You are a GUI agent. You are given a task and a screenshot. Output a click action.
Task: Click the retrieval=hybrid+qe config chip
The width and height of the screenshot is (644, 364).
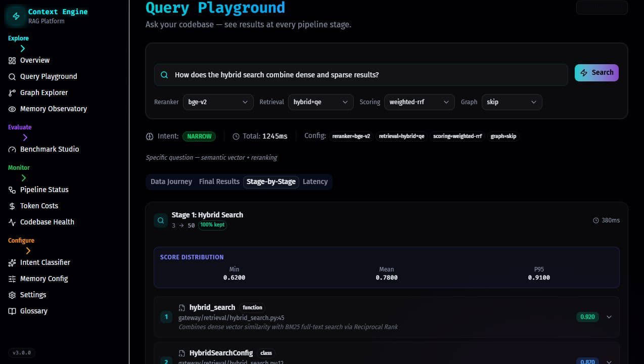pos(403,136)
